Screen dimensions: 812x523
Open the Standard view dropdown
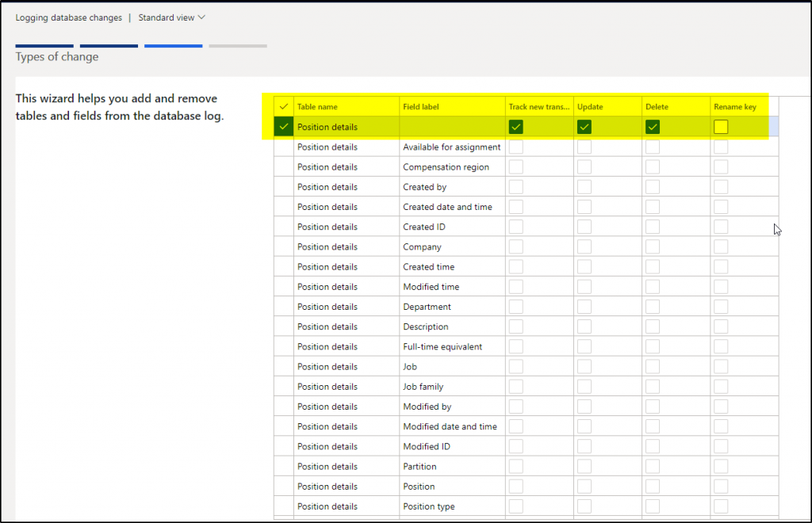coord(171,17)
